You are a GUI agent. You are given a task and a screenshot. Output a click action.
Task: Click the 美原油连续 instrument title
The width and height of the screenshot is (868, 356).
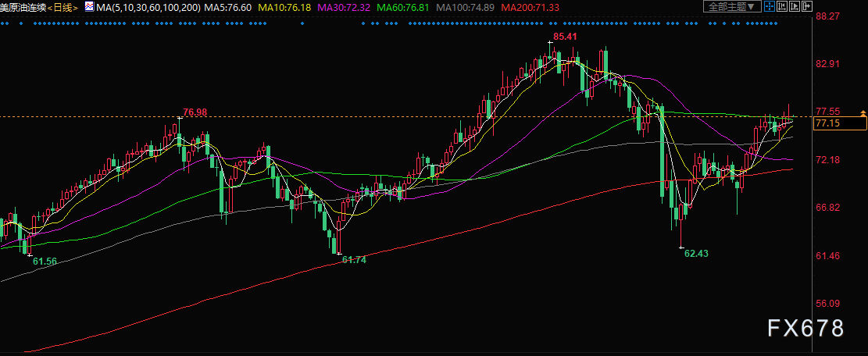click(x=23, y=7)
